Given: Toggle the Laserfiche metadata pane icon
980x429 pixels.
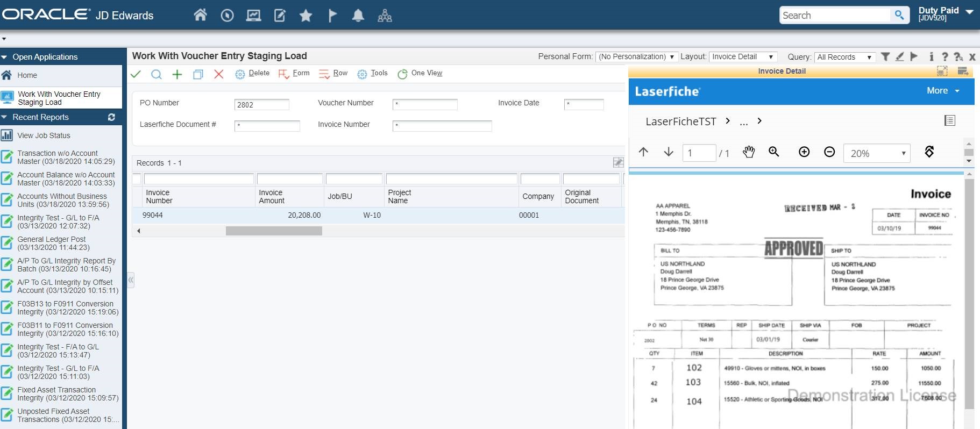Looking at the screenshot, I should (x=950, y=121).
